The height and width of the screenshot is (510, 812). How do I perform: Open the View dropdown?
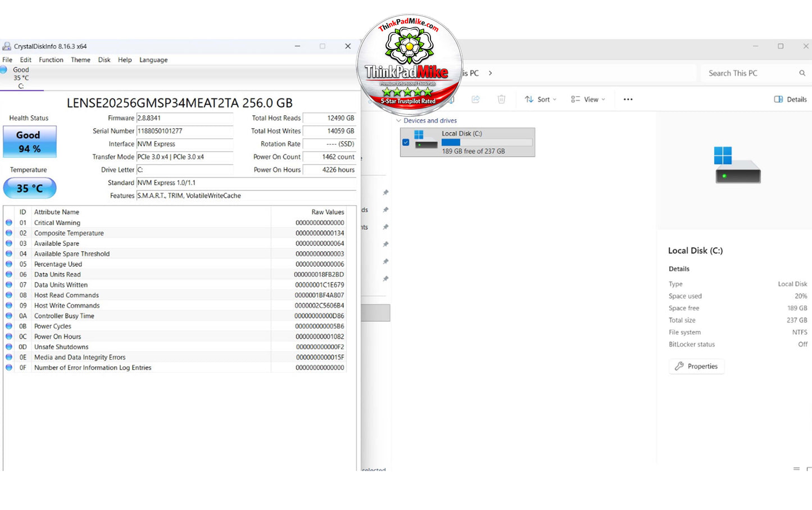click(588, 99)
